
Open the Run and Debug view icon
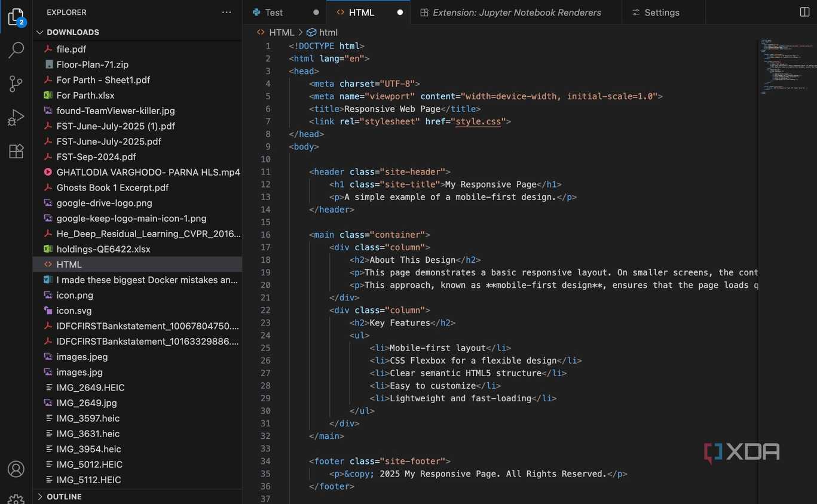tap(16, 118)
